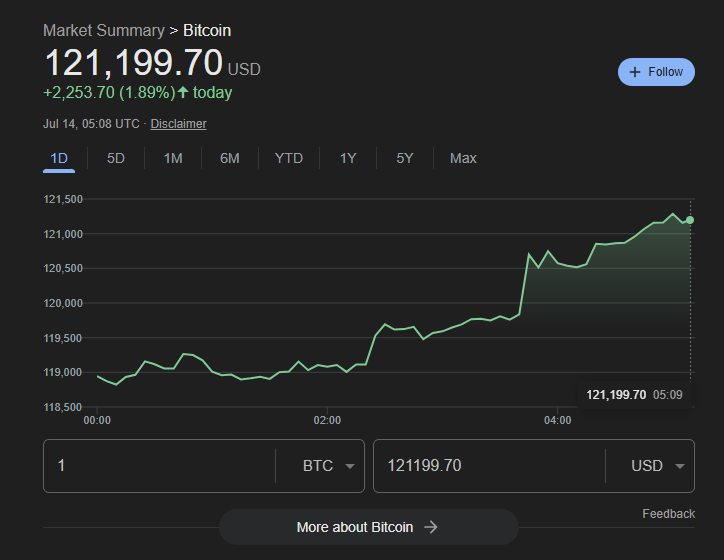Click the +2,253.70 (1.89%) change text

[109, 92]
